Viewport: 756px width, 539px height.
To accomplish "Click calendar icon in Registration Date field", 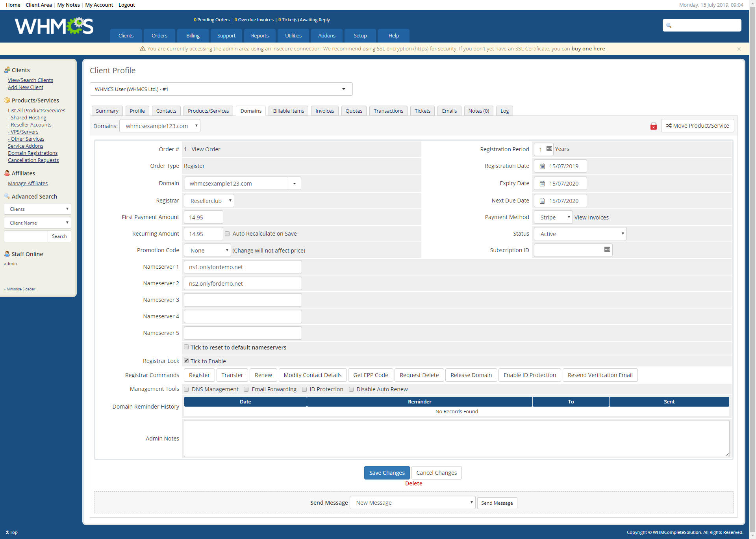I will coord(542,166).
